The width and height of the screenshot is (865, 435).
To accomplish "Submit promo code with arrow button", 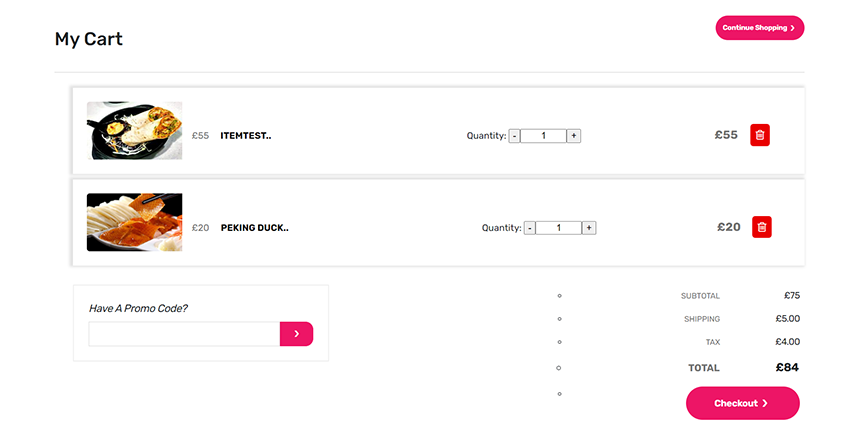I will pos(296,334).
